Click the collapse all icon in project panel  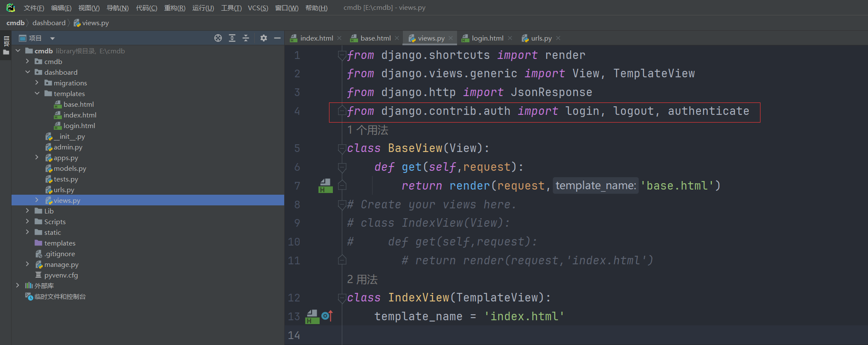point(246,38)
